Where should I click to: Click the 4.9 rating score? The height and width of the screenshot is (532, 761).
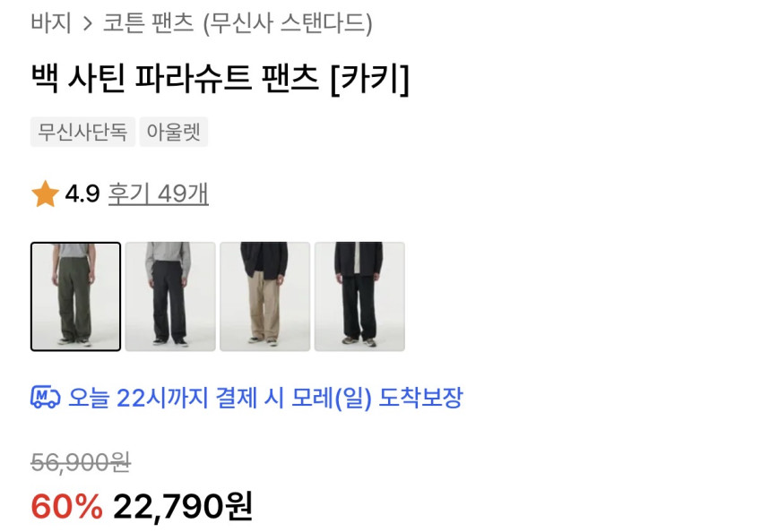point(82,193)
